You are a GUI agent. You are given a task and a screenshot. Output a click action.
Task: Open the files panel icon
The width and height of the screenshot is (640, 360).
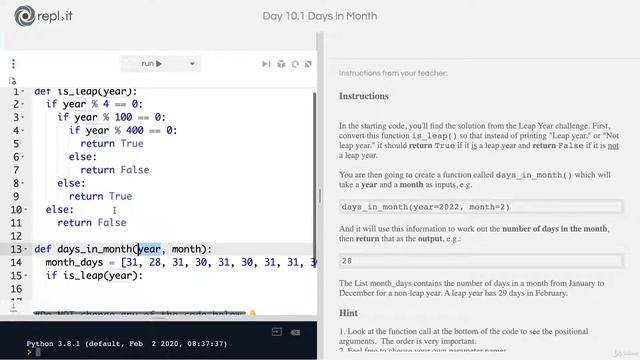(12, 81)
